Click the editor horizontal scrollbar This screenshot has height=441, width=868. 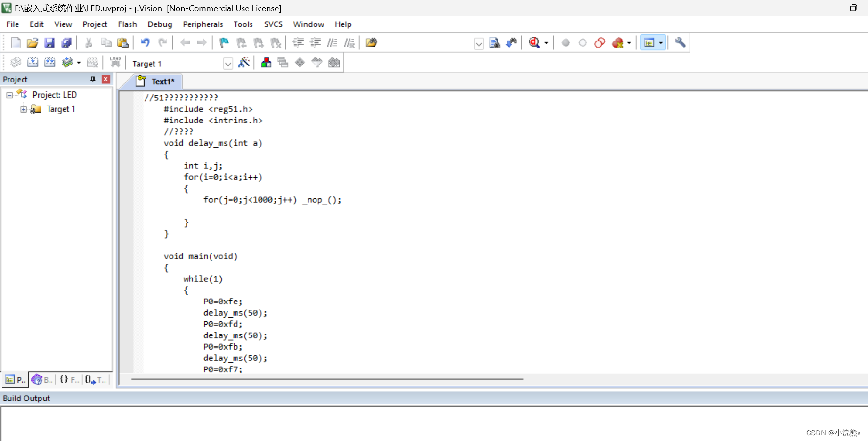click(x=327, y=379)
